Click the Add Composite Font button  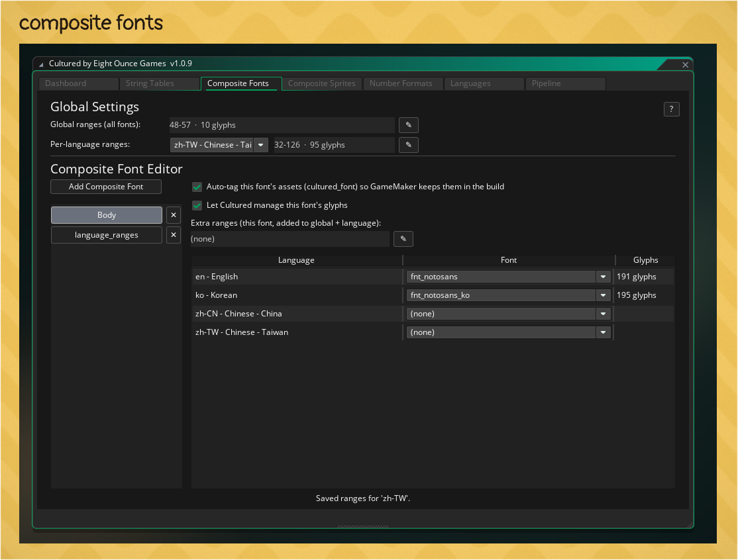pyautogui.click(x=106, y=187)
